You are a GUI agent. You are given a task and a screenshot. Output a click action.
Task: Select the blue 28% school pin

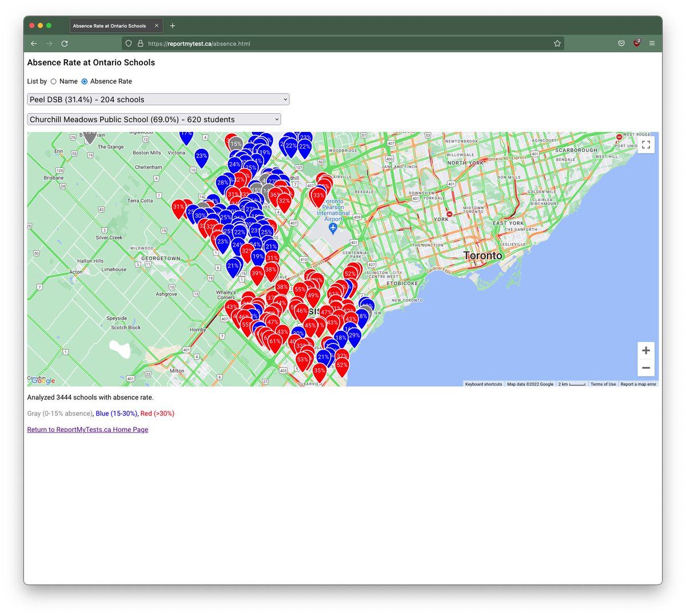click(x=222, y=183)
